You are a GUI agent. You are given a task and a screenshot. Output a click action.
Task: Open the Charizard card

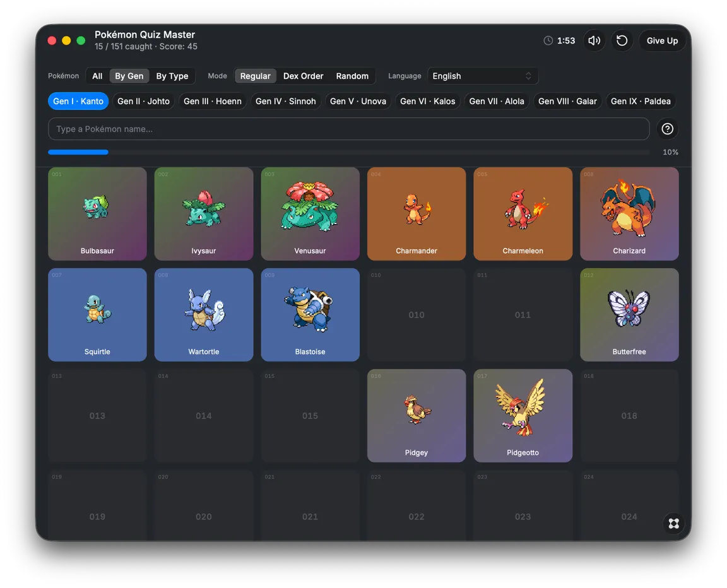(x=629, y=214)
